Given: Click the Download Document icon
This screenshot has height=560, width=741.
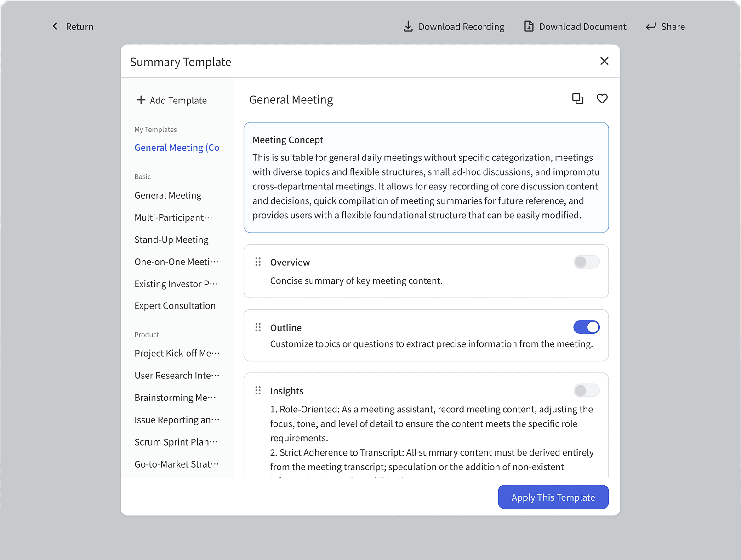Looking at the screenshot, I should [529, 27].
